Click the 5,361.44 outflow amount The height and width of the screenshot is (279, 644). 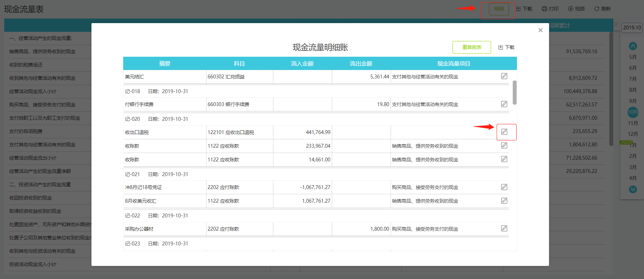click(380, 77)
